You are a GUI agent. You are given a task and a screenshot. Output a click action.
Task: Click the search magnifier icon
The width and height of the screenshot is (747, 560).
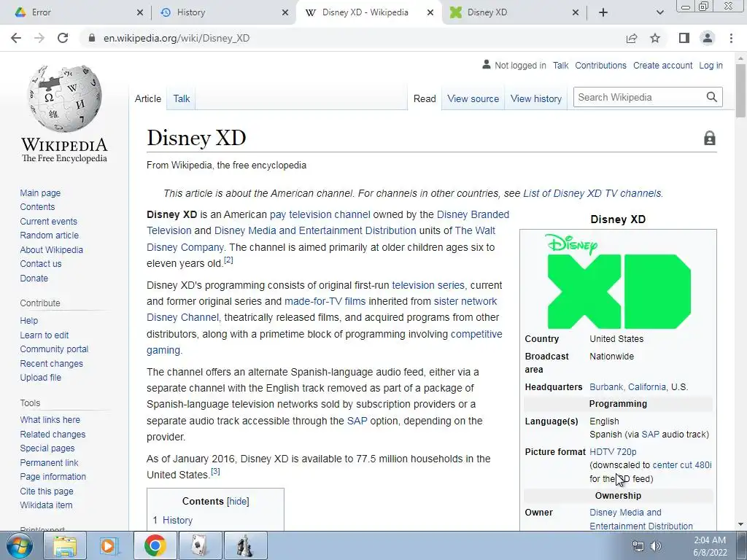point(712,97)
